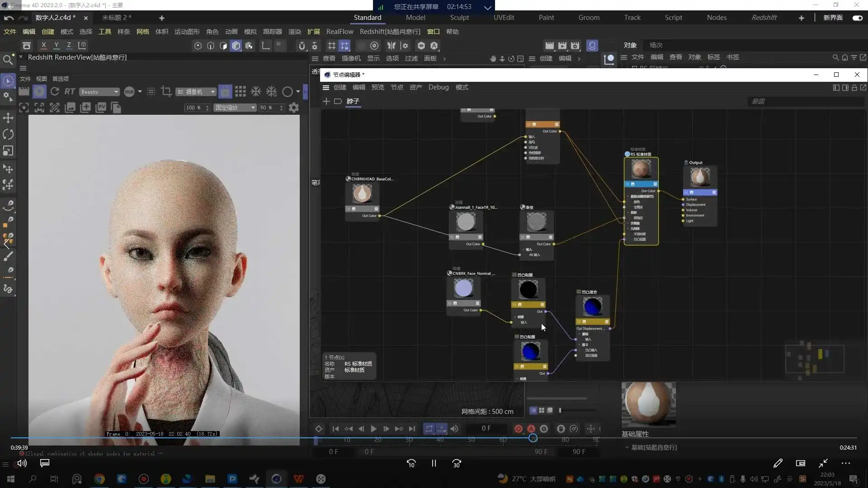The height and width of the screenshot is (488, 868).
Task: Click the CNBRKHEAD BaseColor texture node thumbnail
Action: click(x=362, y=194)
